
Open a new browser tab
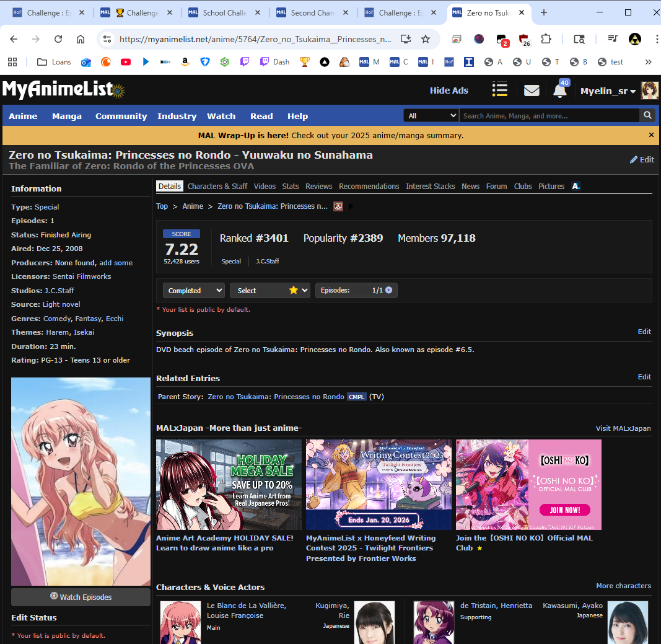tap(544, 12)
